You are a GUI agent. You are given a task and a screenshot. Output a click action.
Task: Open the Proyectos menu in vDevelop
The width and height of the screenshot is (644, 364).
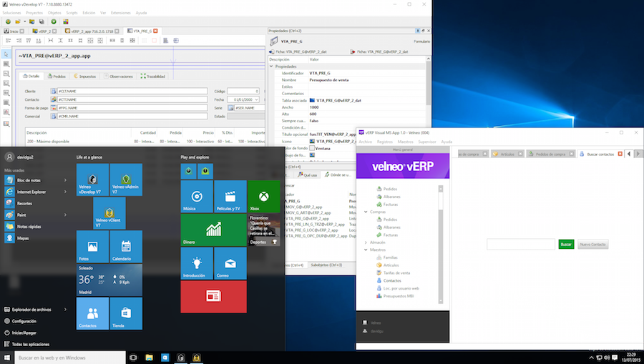pos(34,13)
